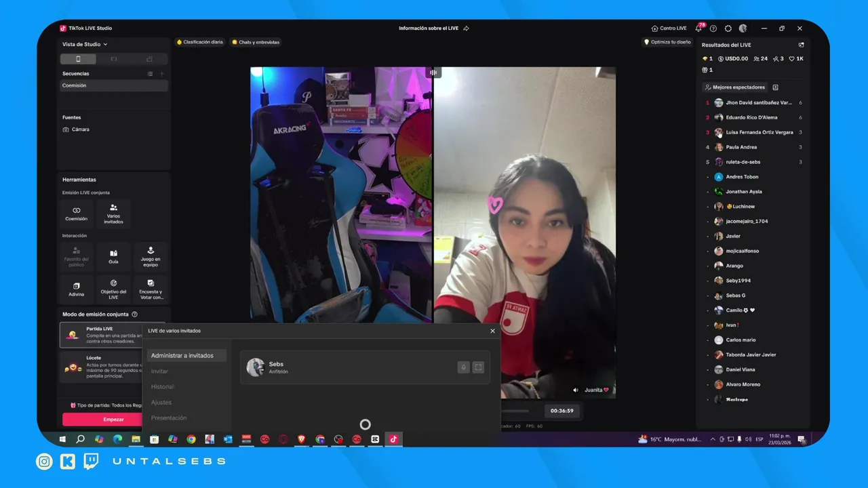Toggle Juanita's speaker volume icon
Image resolution: width=868 pixels, height=488 pixels.
tap(576, 390)
